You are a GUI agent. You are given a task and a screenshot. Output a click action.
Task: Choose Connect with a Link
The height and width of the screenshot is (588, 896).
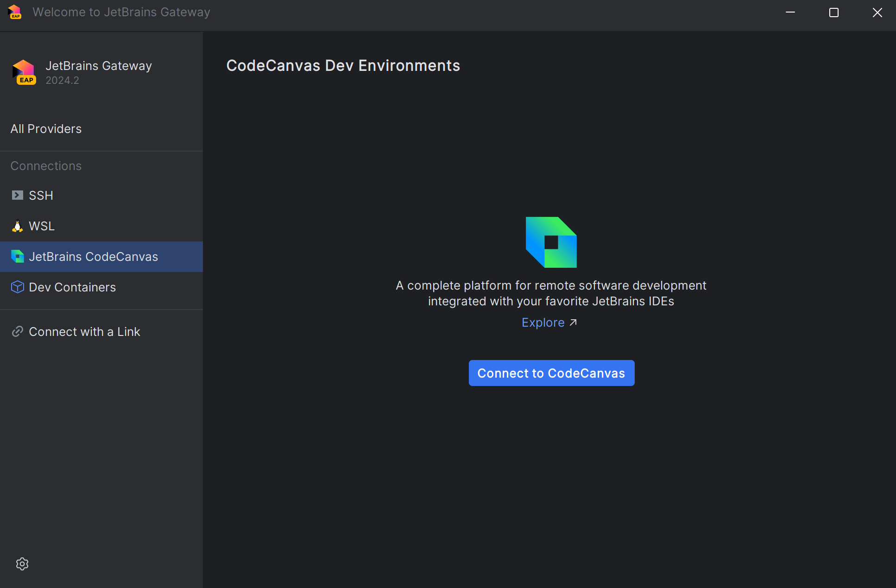[84, 332]
